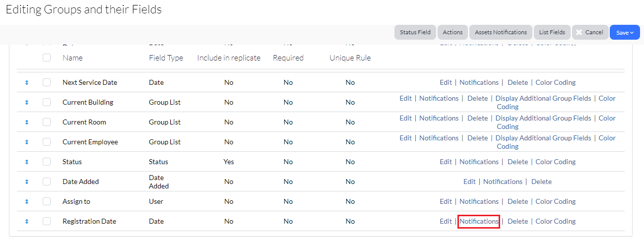Click the reorder arrows for Date Added row
The height and width of the screenshot is (243, 644).
(27, 182)
